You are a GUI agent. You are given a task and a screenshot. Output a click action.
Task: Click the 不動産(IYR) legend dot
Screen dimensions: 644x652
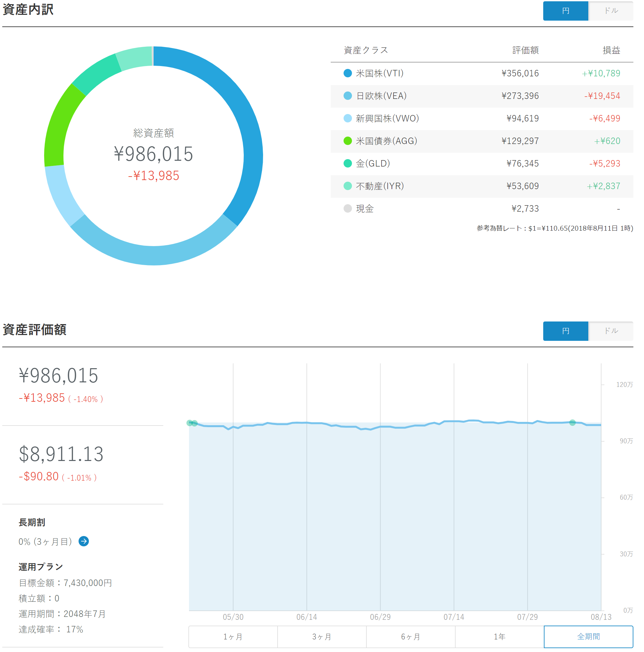[347, 186]
